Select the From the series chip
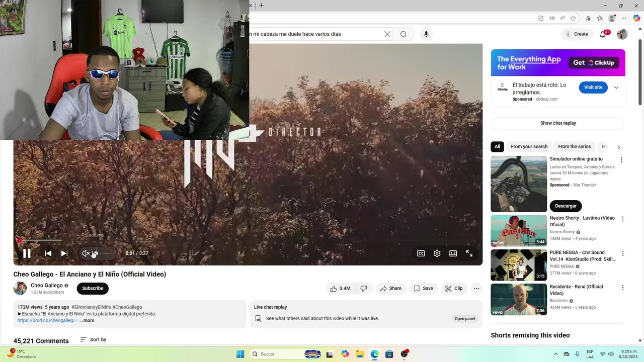This screenshot has height=362, width=644. (x=574, y=147)
